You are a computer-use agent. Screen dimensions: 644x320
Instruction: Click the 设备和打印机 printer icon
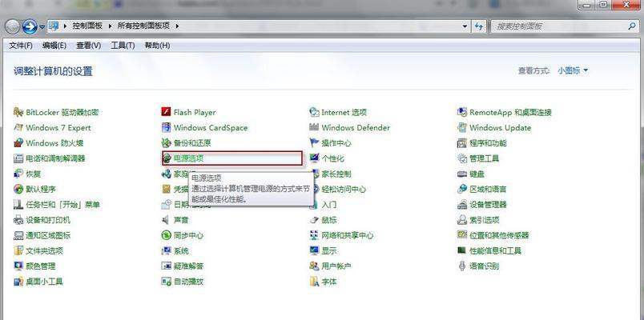(x=18, y=220)
